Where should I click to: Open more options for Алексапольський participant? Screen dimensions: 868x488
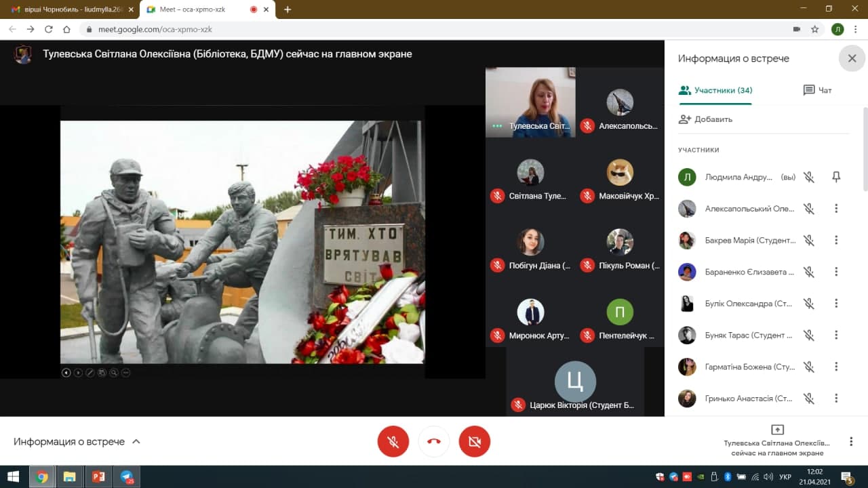point(836,209)
